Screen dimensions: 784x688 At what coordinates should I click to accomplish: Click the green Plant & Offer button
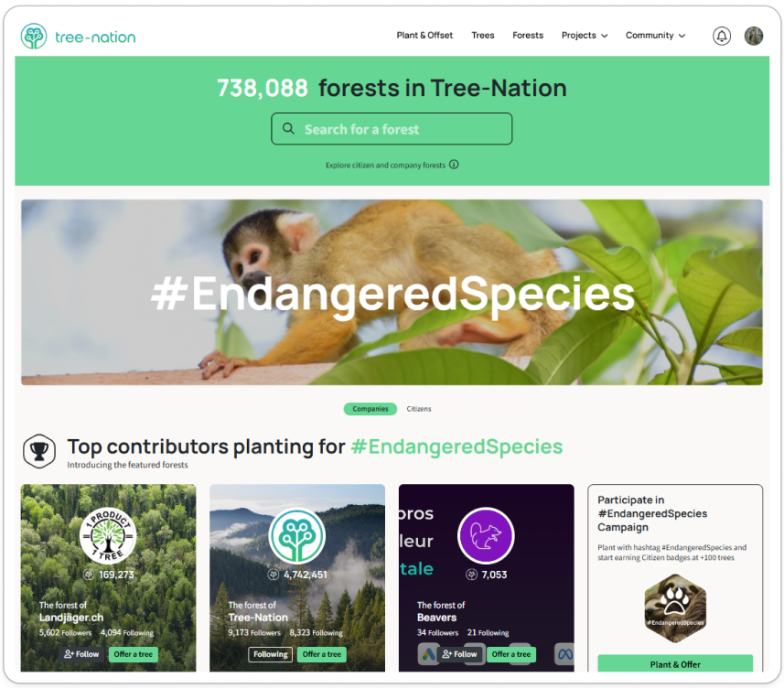pyautogui.click(x=675, y=663)
